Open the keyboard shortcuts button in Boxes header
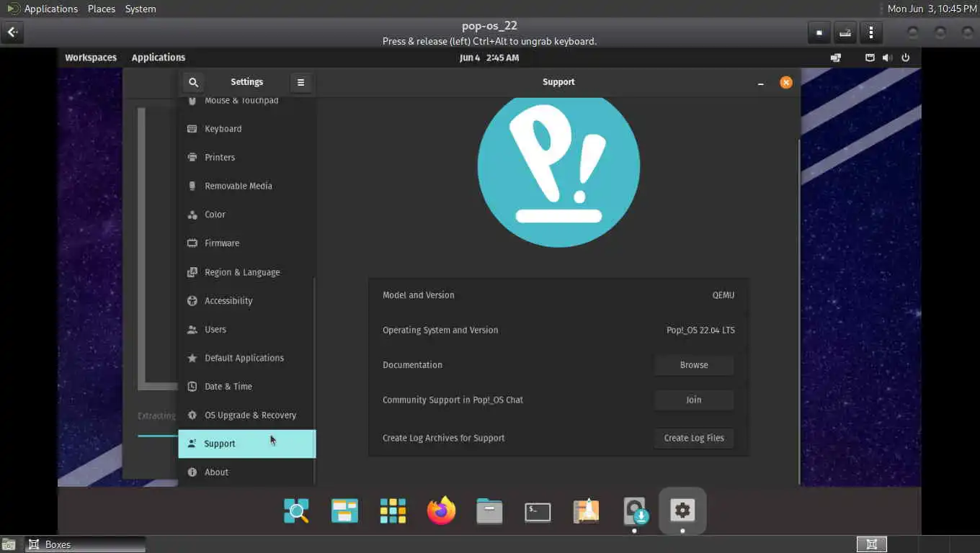Image resolution: width=980 pixels, height=553 pixels. 845,32
